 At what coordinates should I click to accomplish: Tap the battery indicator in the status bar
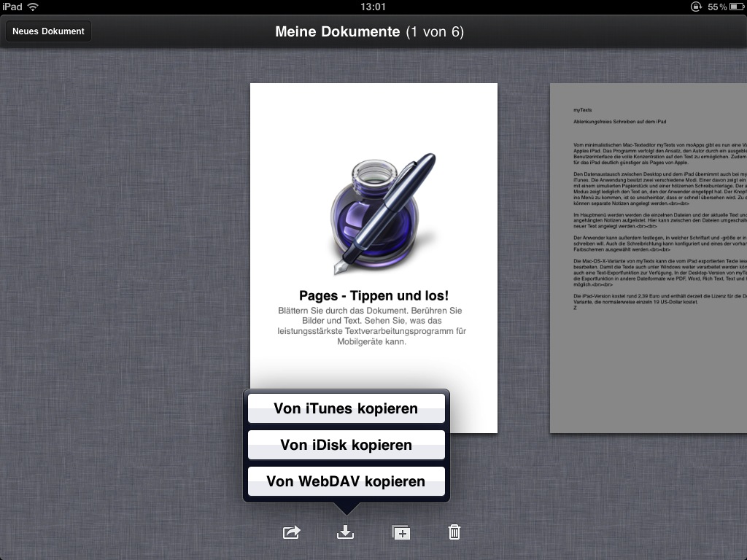click(735, 6)
